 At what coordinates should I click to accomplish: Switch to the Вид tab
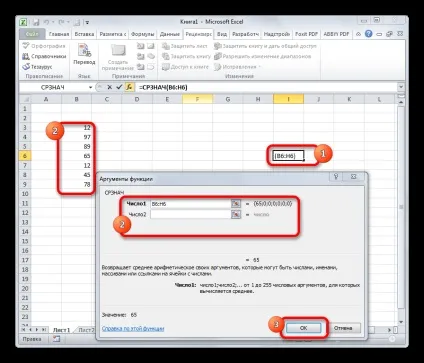coord(222,34)
